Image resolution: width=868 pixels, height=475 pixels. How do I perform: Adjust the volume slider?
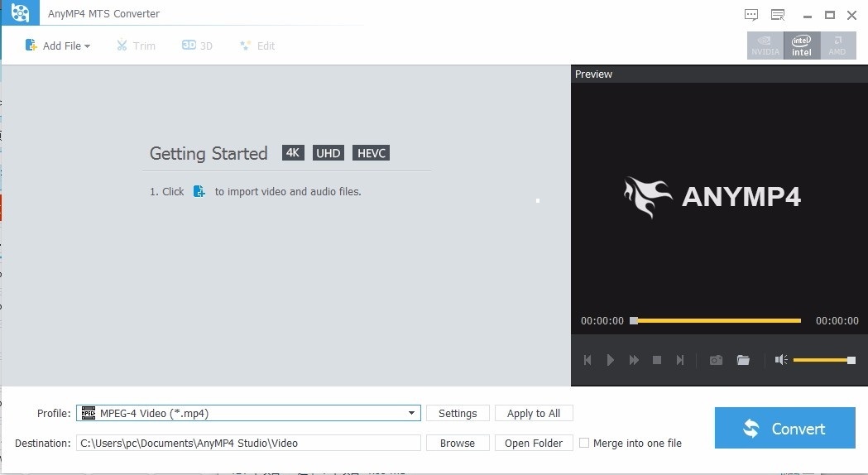pyautogui.click(x=824, y=361)
